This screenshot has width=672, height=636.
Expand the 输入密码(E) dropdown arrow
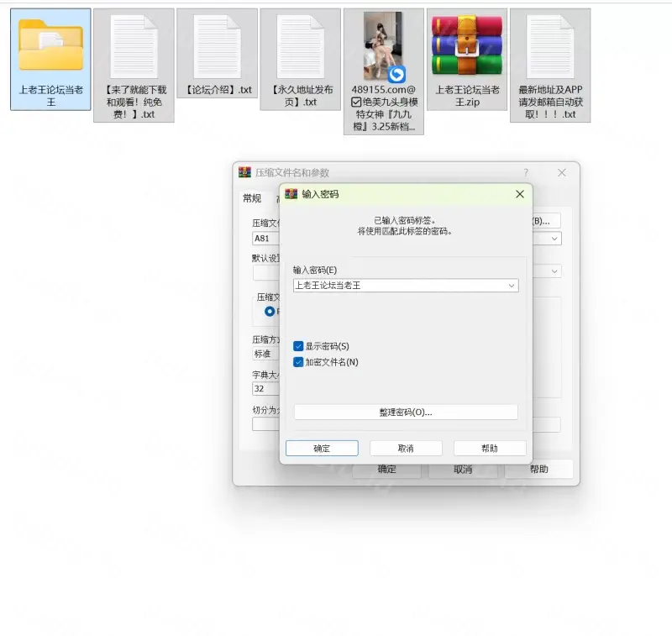coord(512,286)
